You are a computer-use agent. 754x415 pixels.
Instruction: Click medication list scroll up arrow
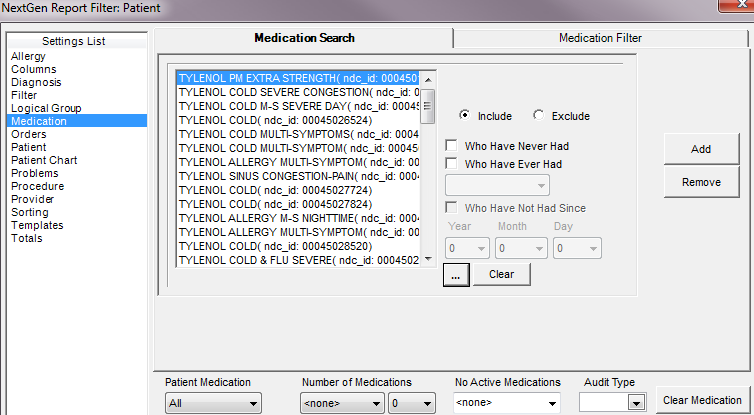[428, 80]
